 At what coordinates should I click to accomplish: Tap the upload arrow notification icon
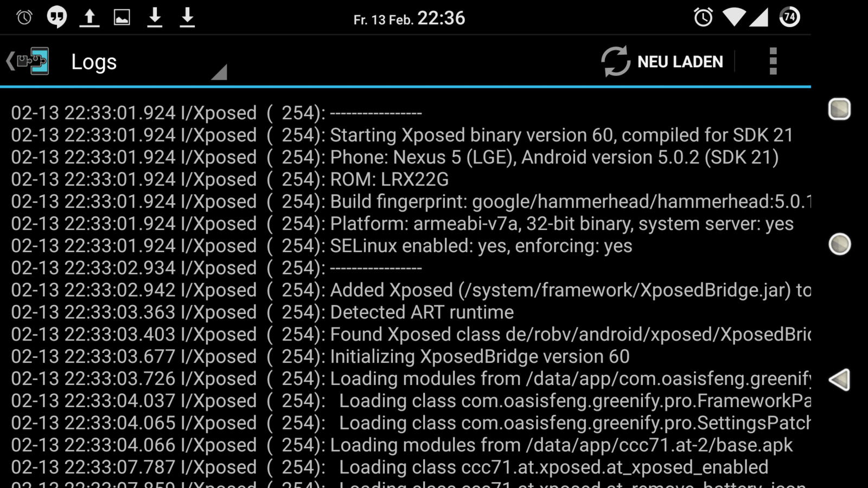point(90,17)
